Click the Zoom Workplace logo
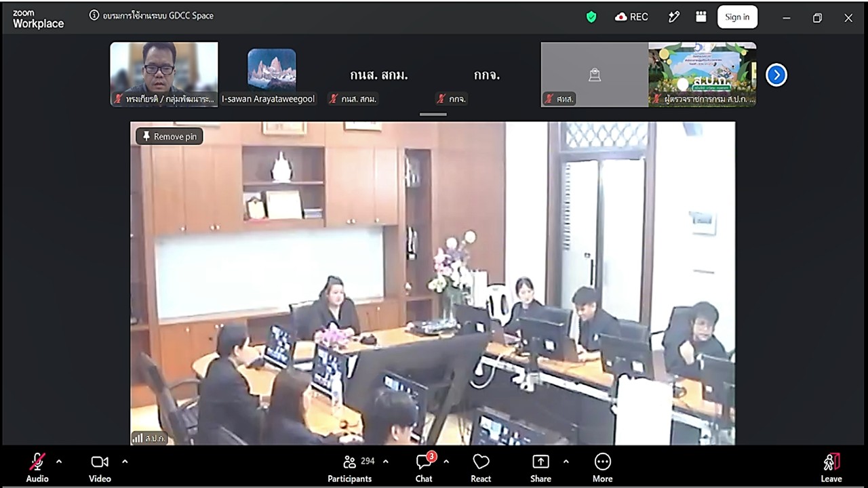The image size is (868, 488). coord(38,19)
